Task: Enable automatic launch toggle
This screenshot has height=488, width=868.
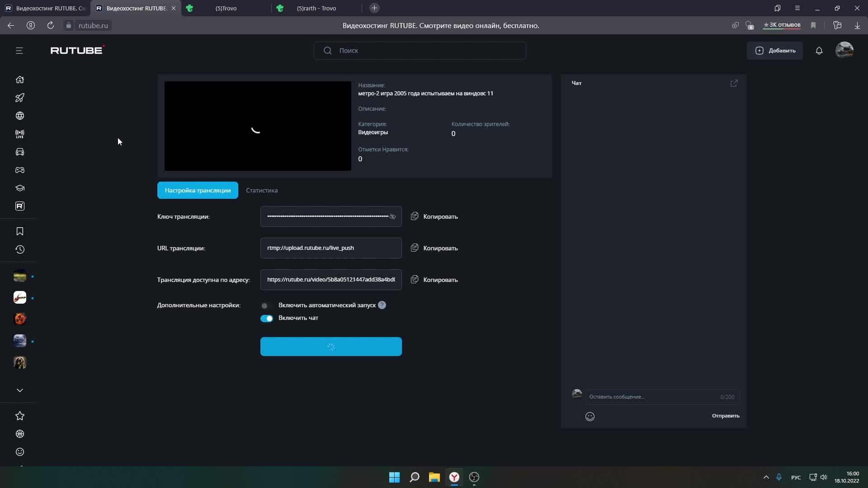Action: [x=266, y=306]
